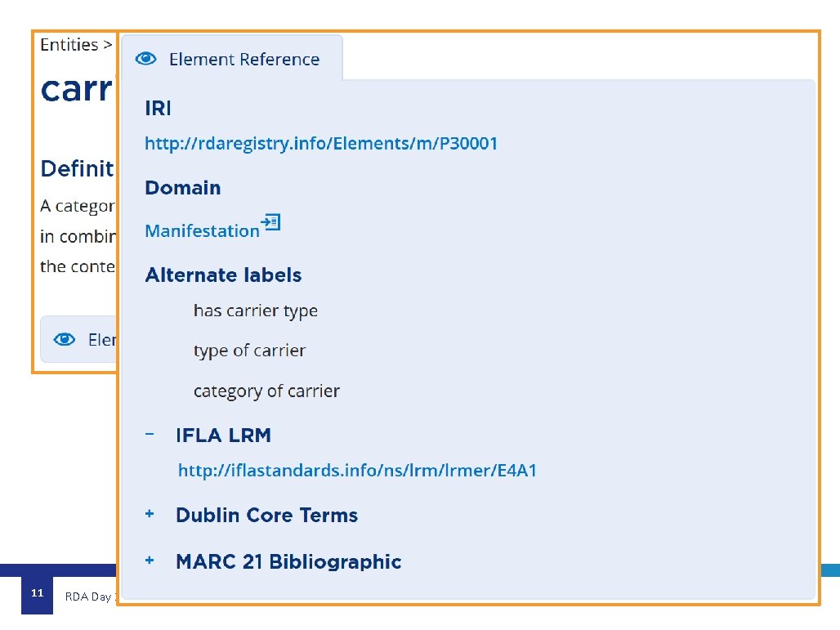Click the 'category of carrier' alternate label
The height and width of the screenshot is (630, 840).
(x=266, y=391)
